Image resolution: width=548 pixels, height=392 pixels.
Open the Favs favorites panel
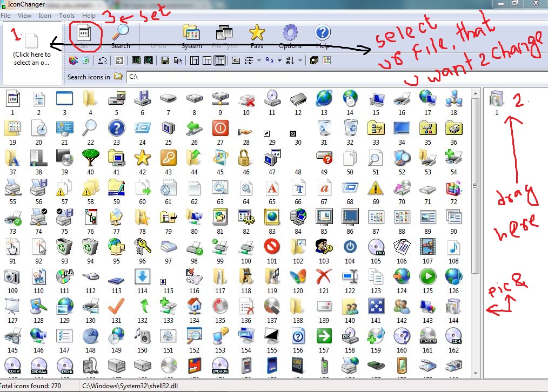point(257,33)
